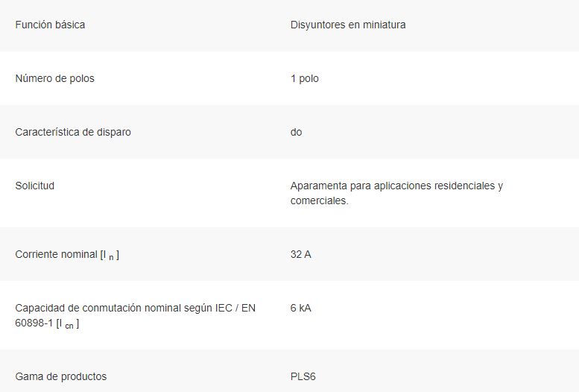Click the 'Gama de productos' label

pos(61,376)
